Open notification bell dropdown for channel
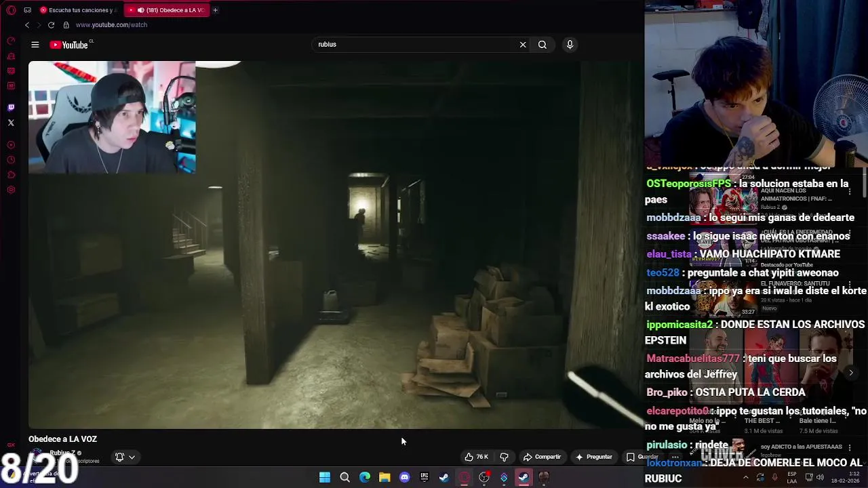The height and width of the screenshot is (488, 868). (x=125, y=457)
